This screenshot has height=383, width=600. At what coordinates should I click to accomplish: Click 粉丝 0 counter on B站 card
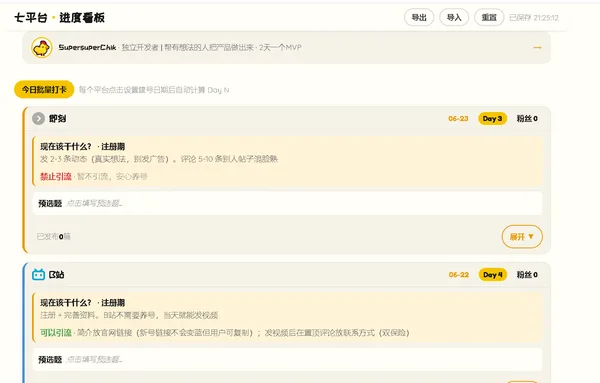tap(527, 275)
